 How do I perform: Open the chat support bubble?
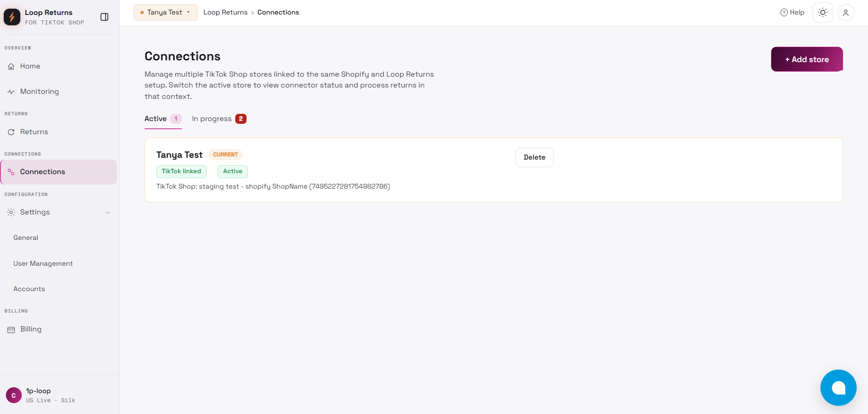click(x=839, y=388)
